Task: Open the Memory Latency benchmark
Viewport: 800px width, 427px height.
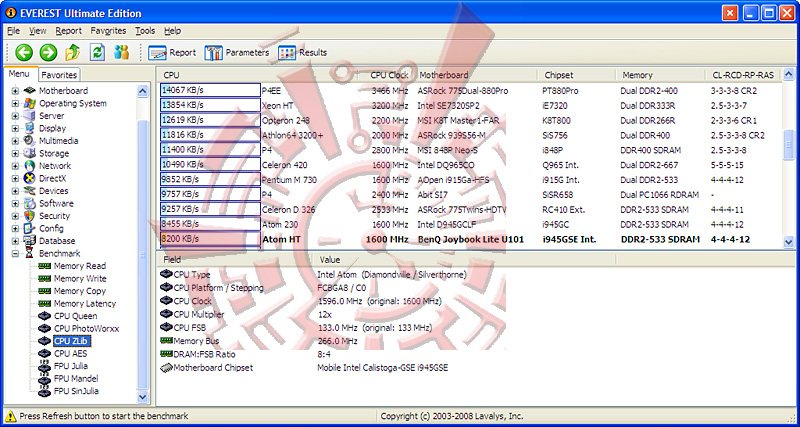Action: coord(85,304)
